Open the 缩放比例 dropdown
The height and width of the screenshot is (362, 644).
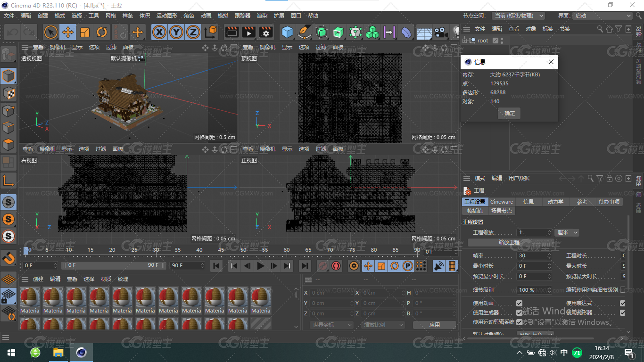(383, 325)
